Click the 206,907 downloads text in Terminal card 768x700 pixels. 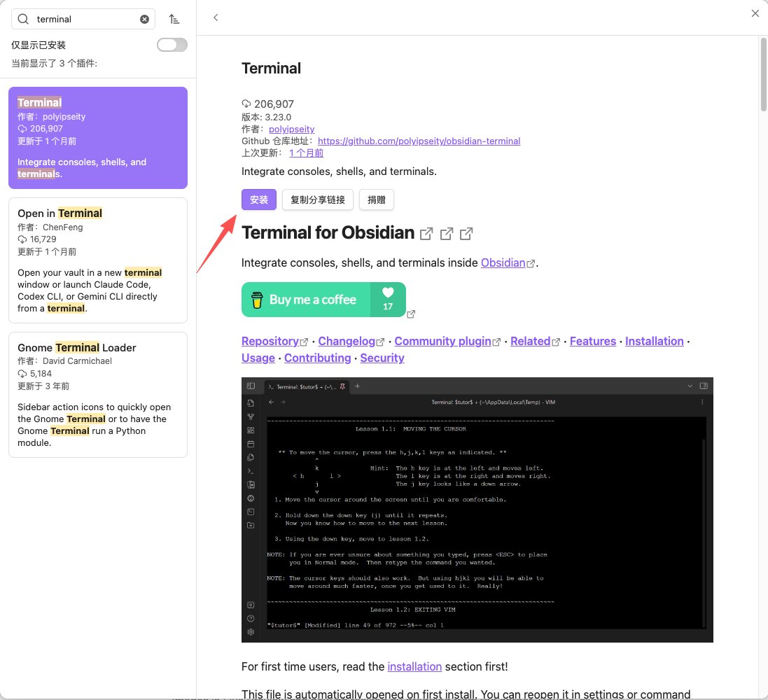click(46, 129)
